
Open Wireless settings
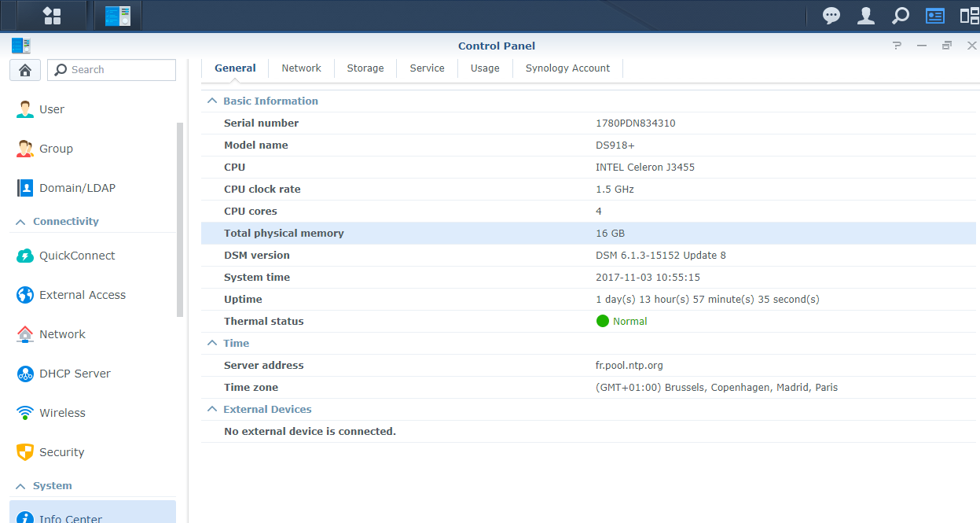coord(93,413)
